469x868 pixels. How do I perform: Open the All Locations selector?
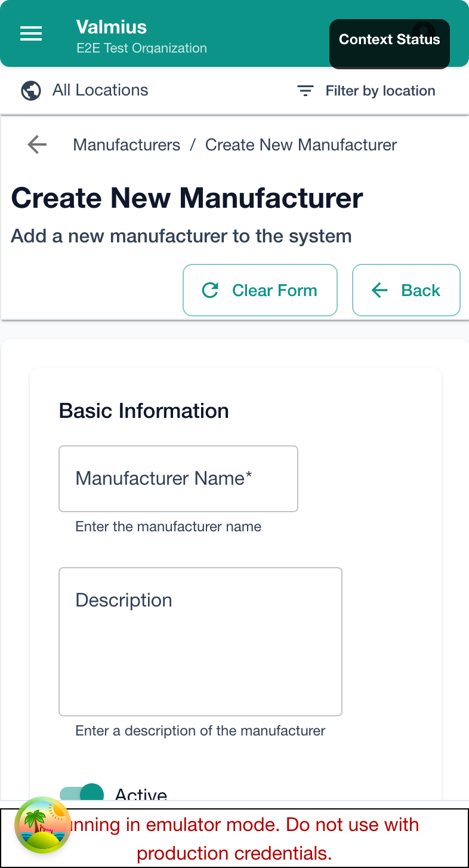100,90
